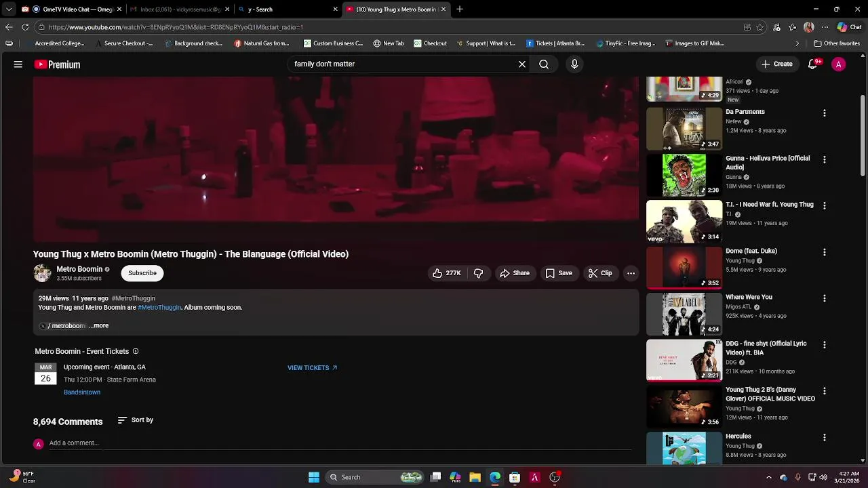Open the Bandsintown link
Screen dimensions: 868x488
[82, 392]
